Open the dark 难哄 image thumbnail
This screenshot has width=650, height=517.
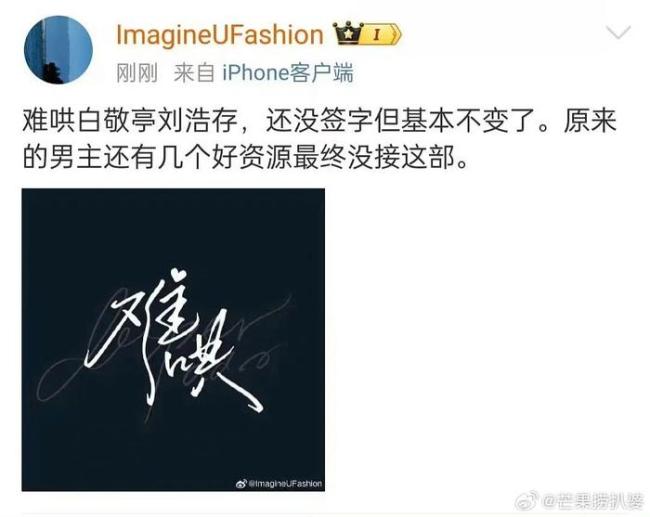coord(173,340)
